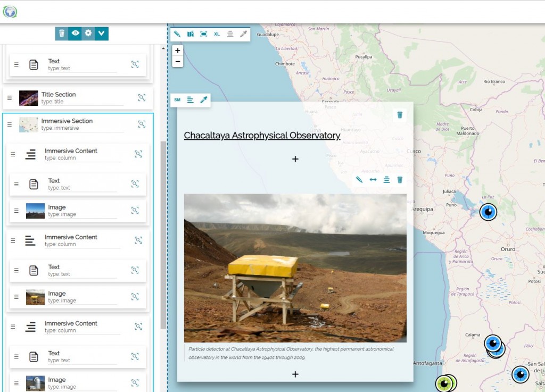Click focus icon on dark landscape Image row

(x=135, y=211)
